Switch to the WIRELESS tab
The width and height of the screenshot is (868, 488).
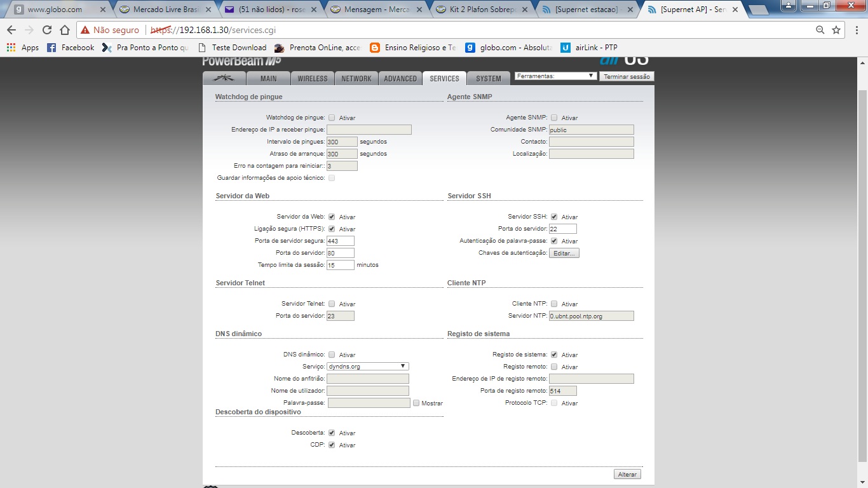coord(313,78)
